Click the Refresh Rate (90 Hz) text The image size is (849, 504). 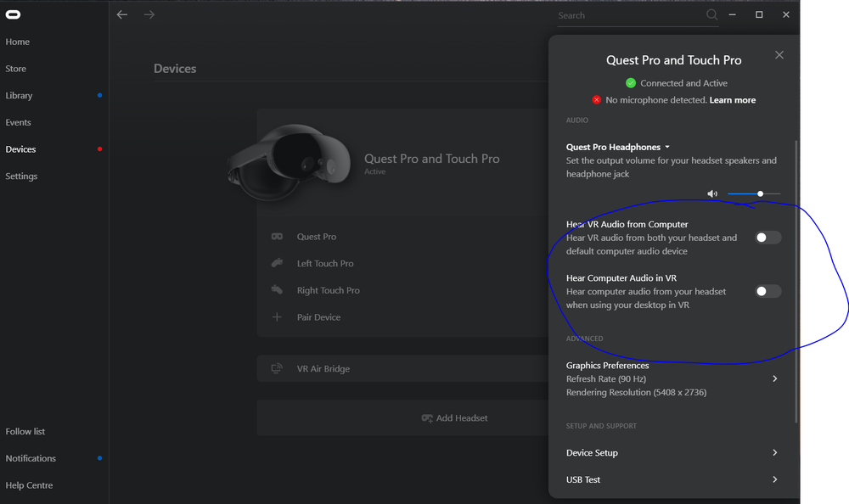point(606,379)
